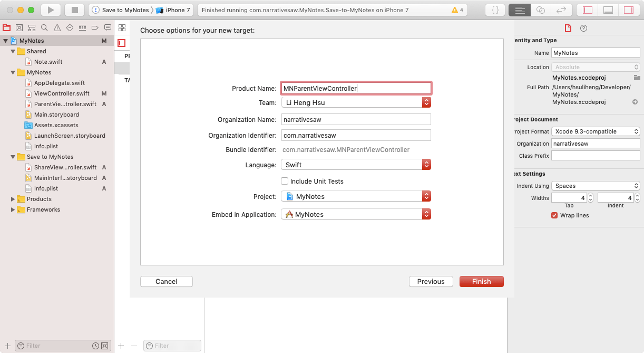
Task: Open the Language dropdown
Action: point(356,165)
